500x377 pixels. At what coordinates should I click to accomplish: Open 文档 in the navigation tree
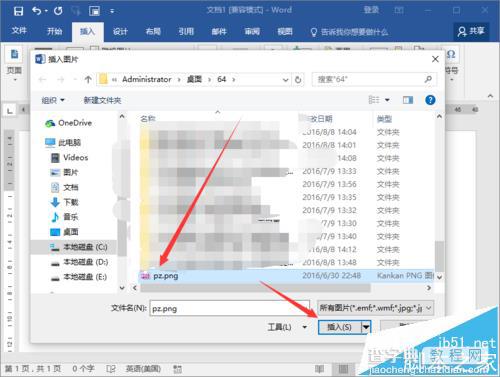pyautogui.click(x=64, y=187)
